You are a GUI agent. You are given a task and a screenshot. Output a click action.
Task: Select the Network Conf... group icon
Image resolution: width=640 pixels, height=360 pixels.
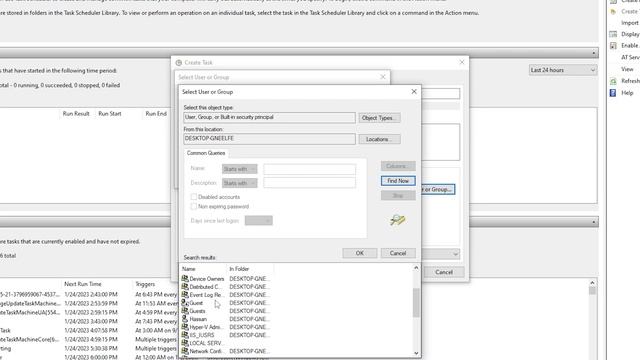pos(185,351)
